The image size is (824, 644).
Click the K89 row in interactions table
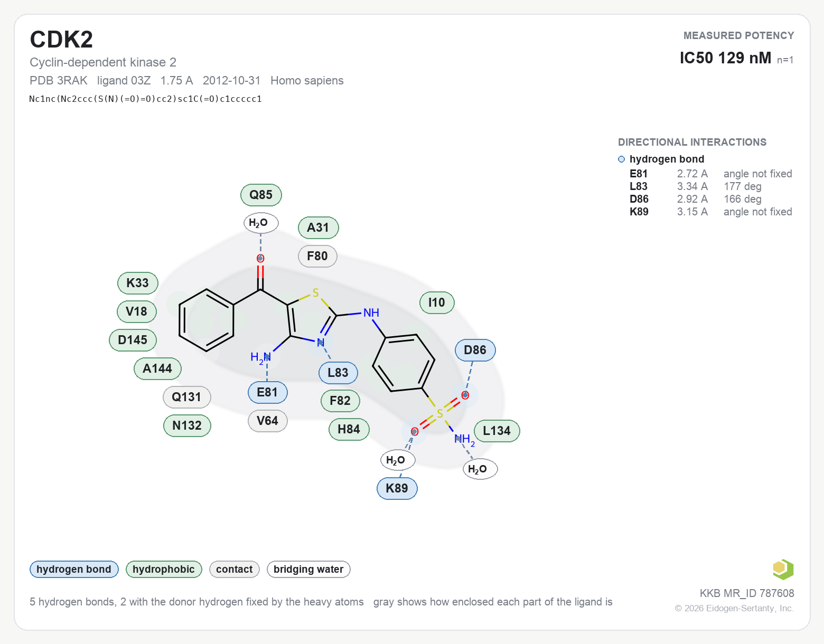click(710, 212)
